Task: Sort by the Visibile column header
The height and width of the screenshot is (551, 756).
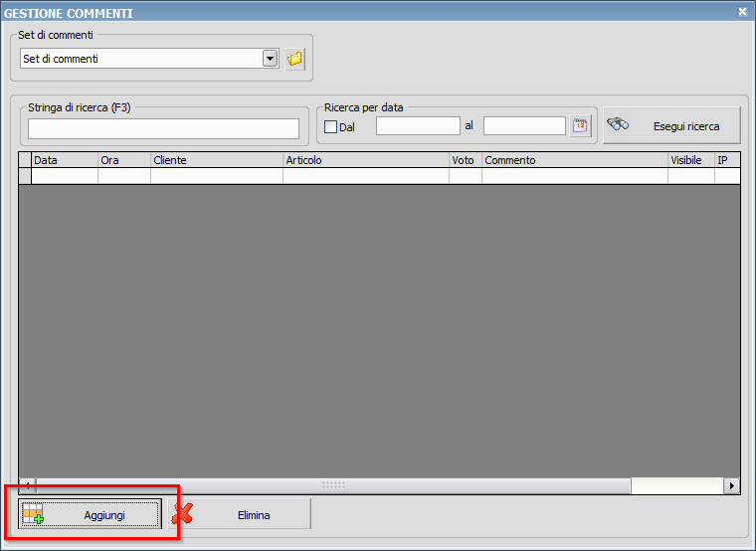Action: click(691, 160)
